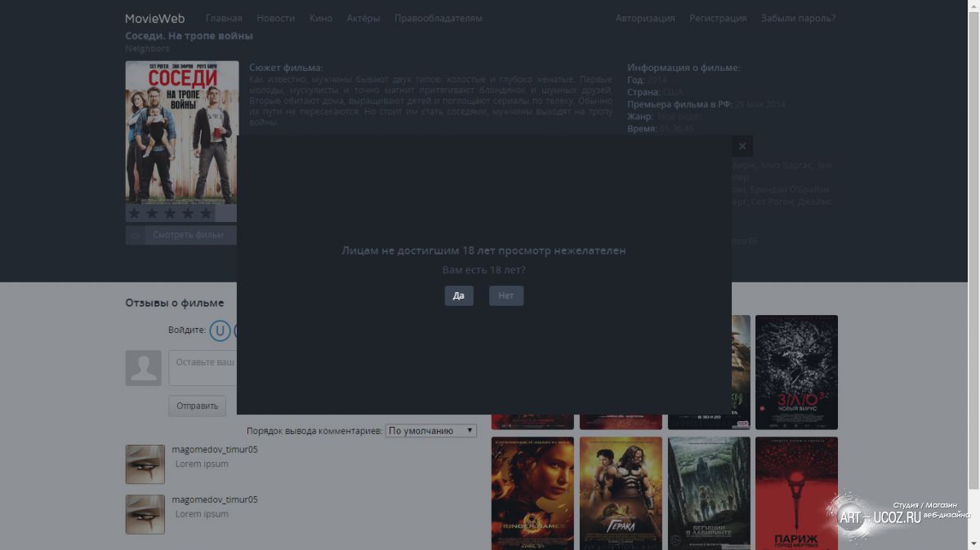
Task: Open the Hunger Games poster
Action: (x=532, y=494)
